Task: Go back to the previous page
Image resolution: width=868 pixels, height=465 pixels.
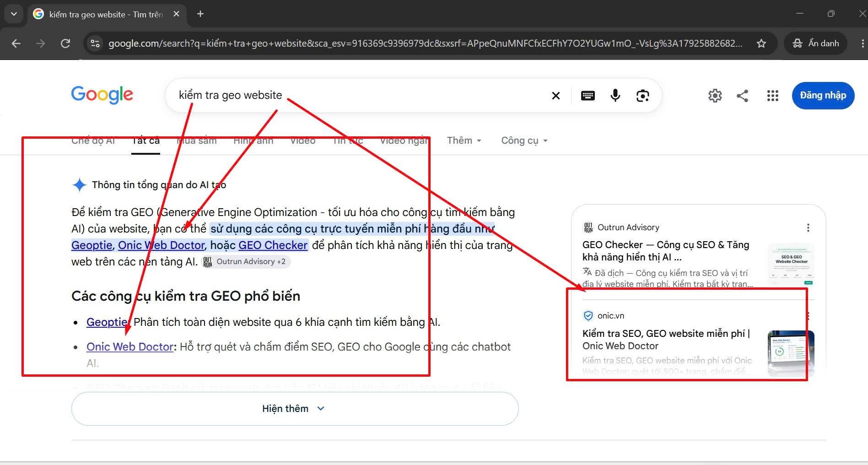Action: pyautogui.click(x=16, y=43)
